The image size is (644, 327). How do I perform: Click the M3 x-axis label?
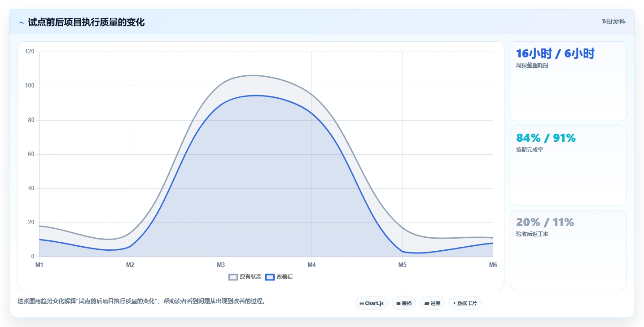[x=221, y=265]
